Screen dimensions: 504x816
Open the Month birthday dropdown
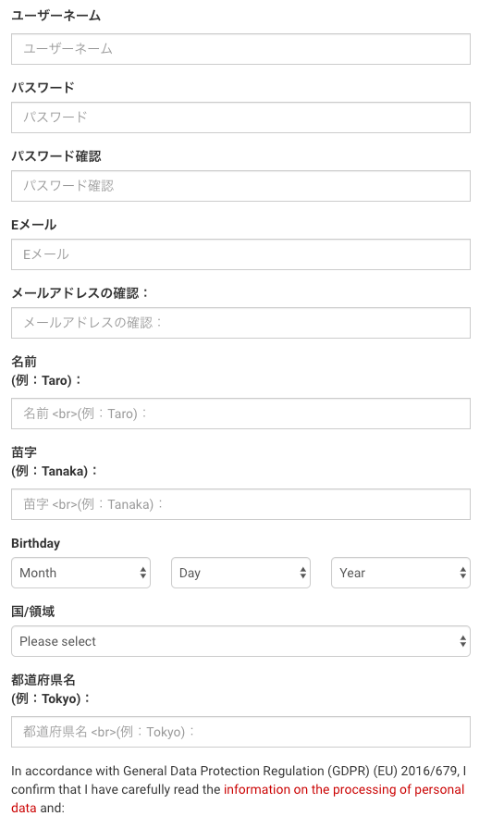81,573
